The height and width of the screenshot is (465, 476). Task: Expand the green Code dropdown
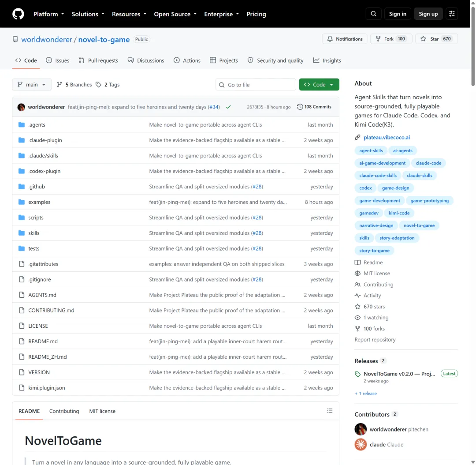319,85
